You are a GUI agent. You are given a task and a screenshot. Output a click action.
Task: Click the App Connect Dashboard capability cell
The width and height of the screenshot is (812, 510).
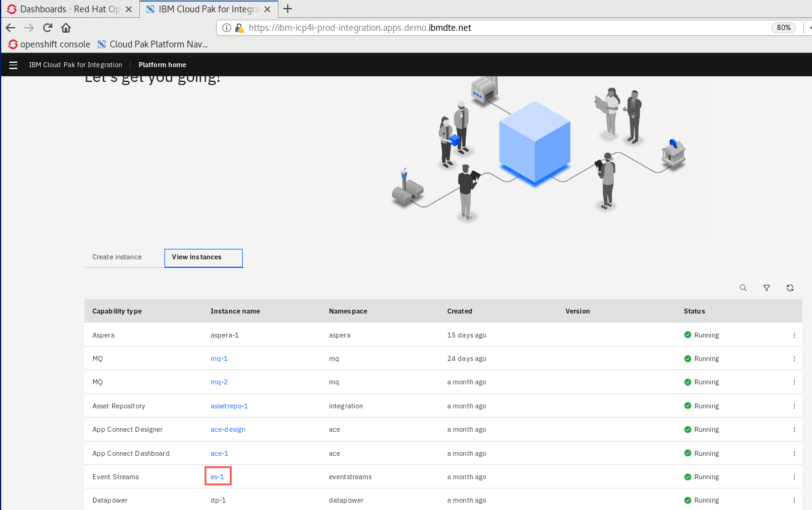click(131, 453)
